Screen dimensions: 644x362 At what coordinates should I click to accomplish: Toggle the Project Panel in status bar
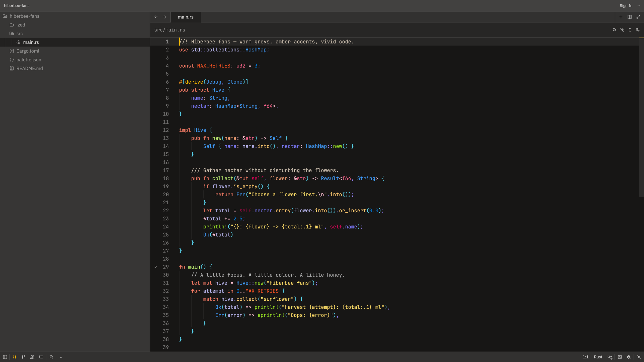(x=15, y=357)
